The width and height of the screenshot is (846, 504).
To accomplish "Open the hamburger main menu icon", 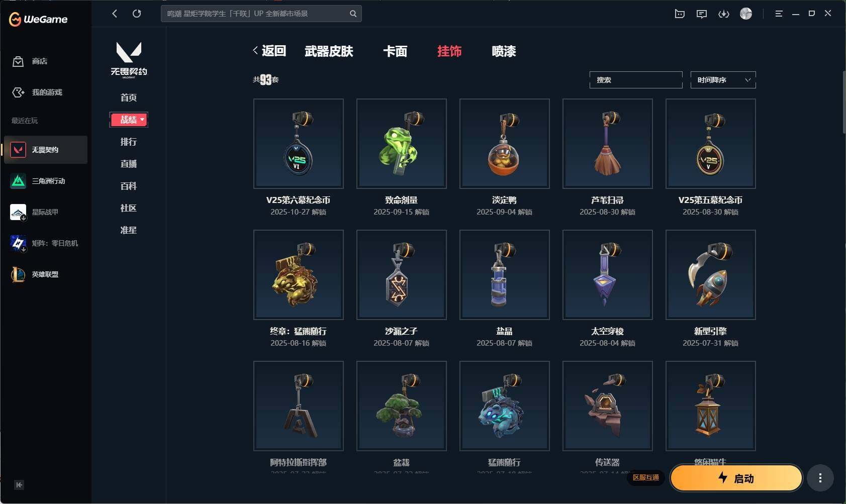I will click(x=779, y=14).
